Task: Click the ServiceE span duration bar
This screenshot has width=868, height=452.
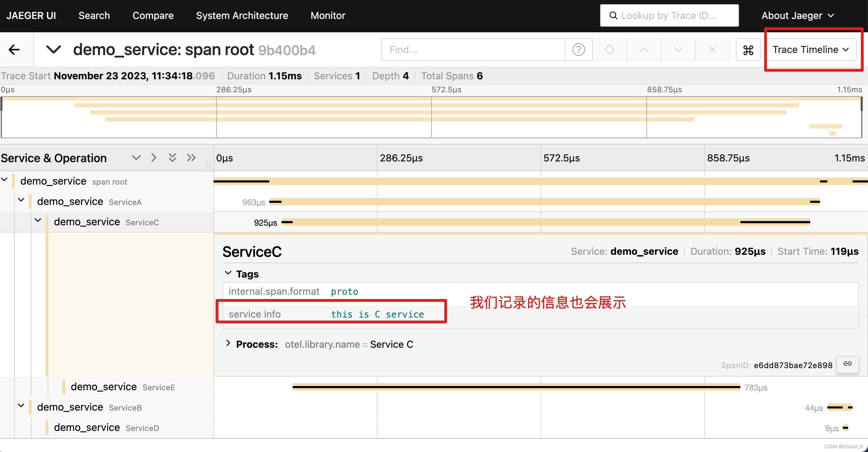Action: coord(516,387)
